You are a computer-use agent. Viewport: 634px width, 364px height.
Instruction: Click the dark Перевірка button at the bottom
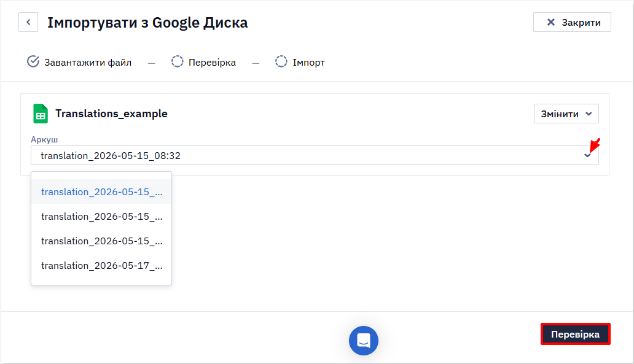576,334
